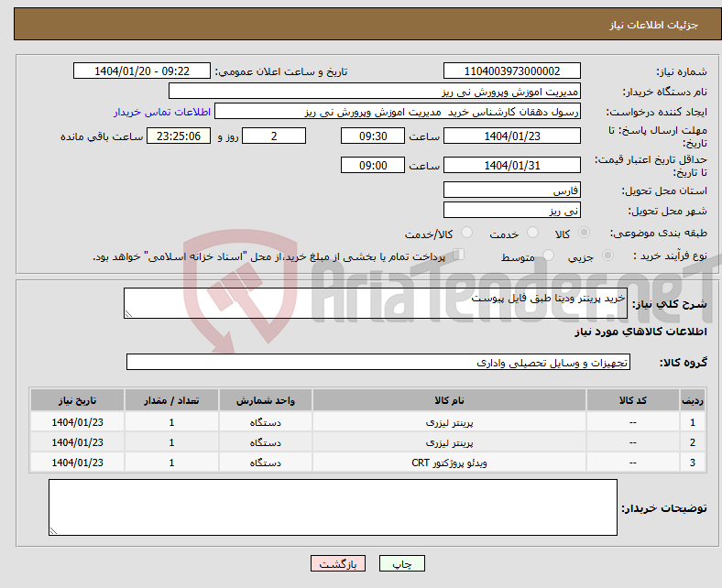This screenshot has width=722, height=588.
Task: Click the request creator field رسول دهقان
Action: (398, 112)
